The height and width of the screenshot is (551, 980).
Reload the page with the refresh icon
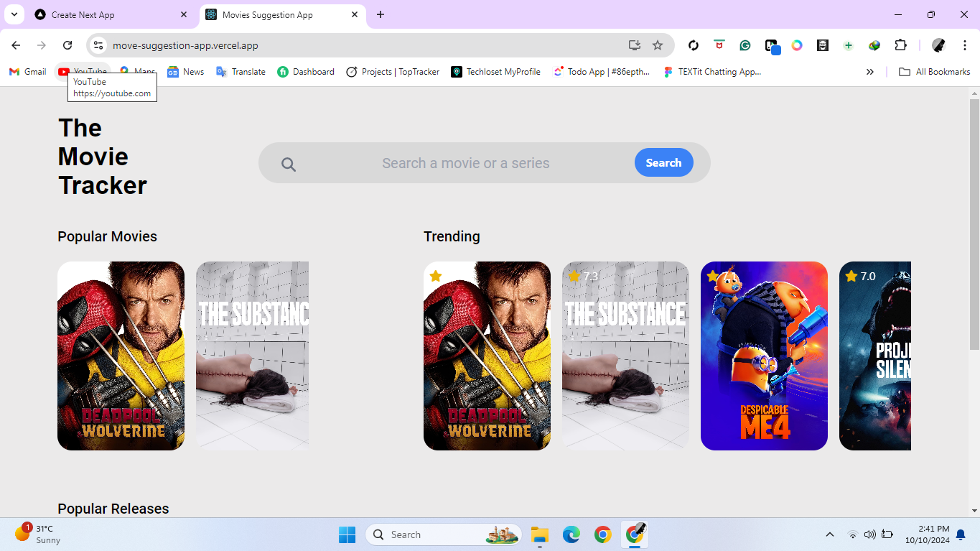[x=67, y=45]
